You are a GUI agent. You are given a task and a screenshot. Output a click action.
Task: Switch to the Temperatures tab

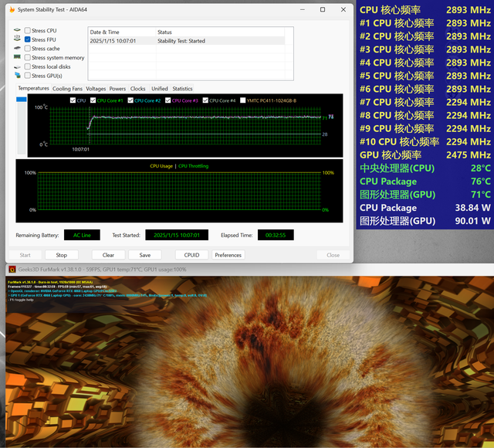(x=33, y=88)
